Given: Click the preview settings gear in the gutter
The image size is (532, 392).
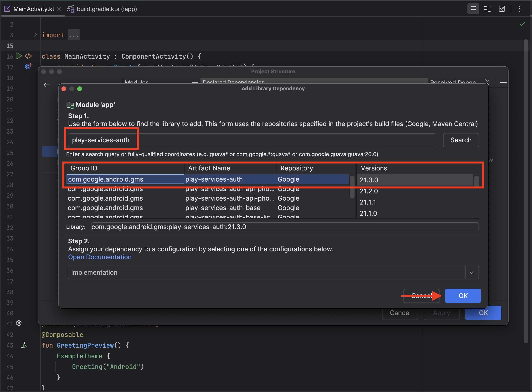Looking at the screenshot, I should tap(19, 323).
